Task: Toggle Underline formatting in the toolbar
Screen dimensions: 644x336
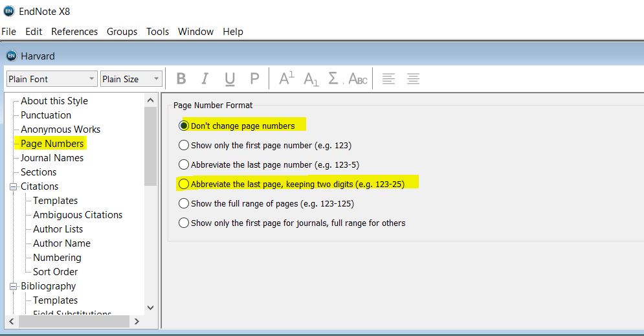Action: pos(230,79)
